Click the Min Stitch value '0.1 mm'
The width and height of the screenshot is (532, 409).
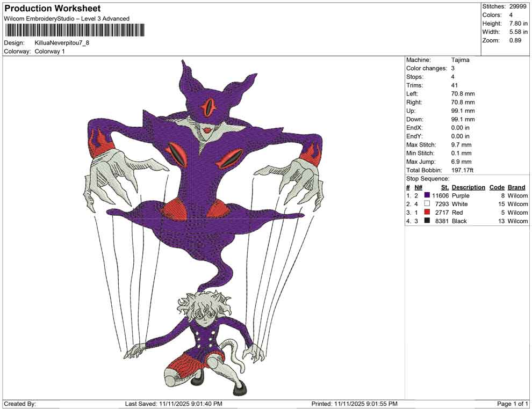[x=462, y=153]
